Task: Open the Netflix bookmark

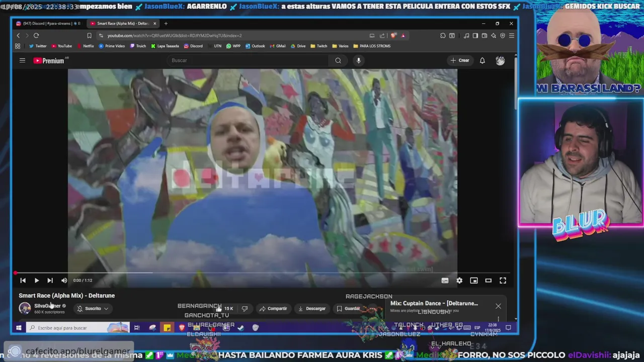Action: (x=85, y=46)
